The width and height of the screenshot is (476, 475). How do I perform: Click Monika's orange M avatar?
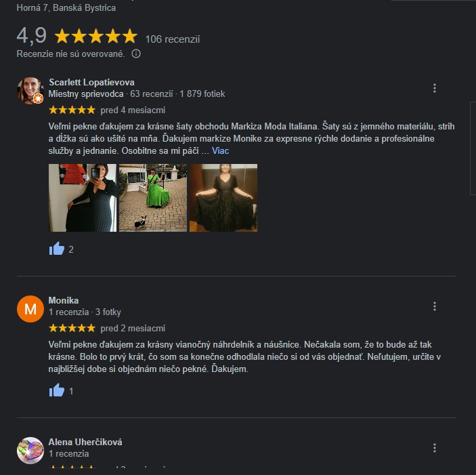[30, 309]
